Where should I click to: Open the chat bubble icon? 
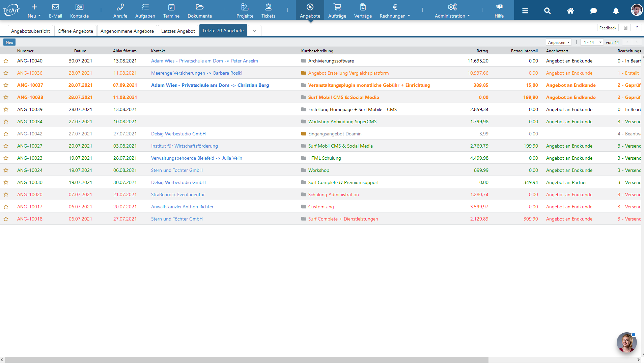point(593,11)
